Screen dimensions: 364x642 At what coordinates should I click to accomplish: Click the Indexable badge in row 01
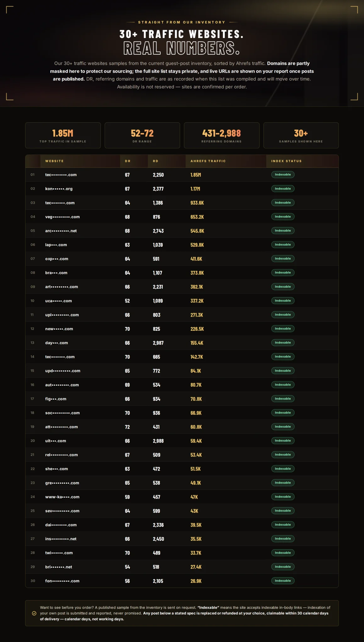(283, 174)
